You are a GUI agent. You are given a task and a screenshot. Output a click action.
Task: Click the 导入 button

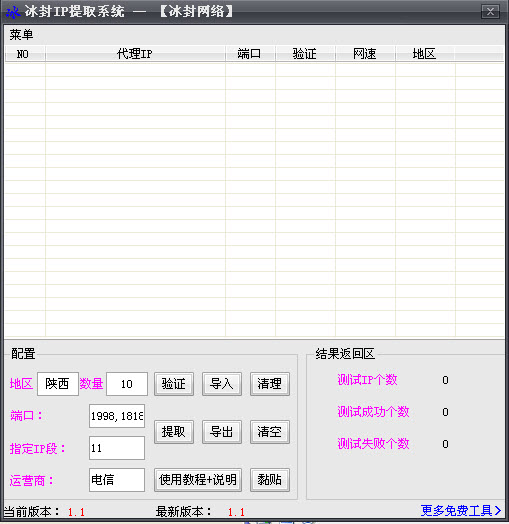(222, 384)
